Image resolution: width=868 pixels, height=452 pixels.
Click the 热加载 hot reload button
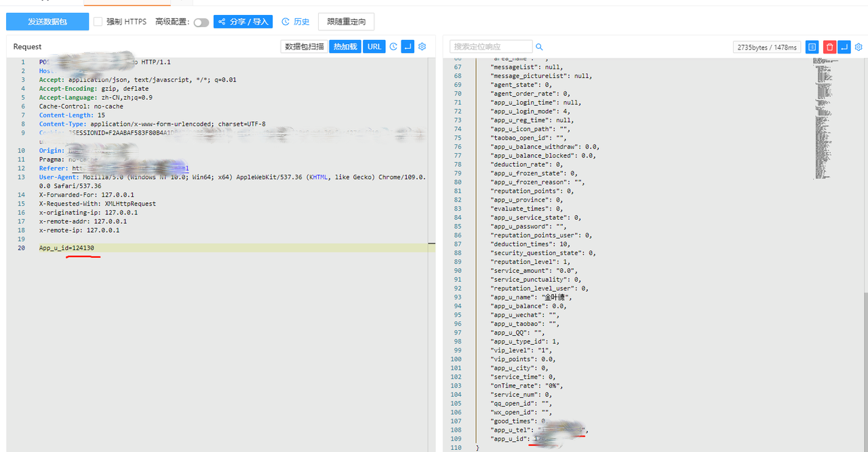click(345, 47)
